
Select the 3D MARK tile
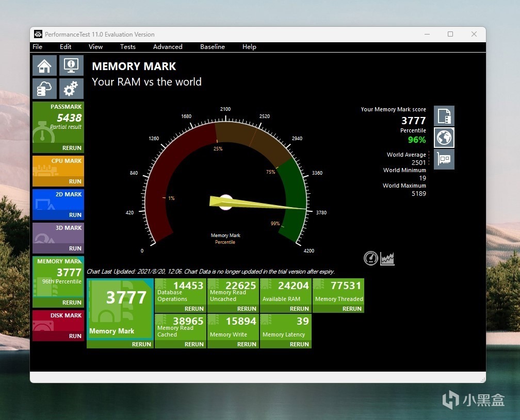[x=58, y=233]
